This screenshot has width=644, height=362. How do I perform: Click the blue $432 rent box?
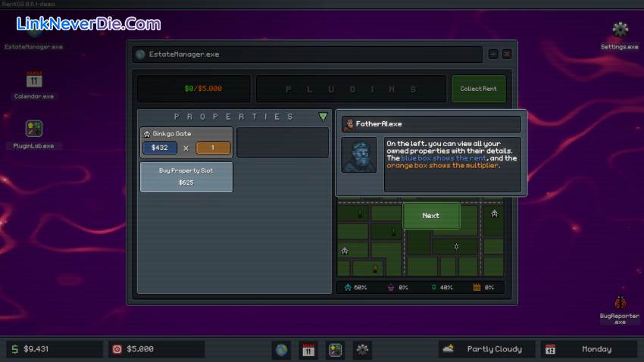[x=159, y=148]
